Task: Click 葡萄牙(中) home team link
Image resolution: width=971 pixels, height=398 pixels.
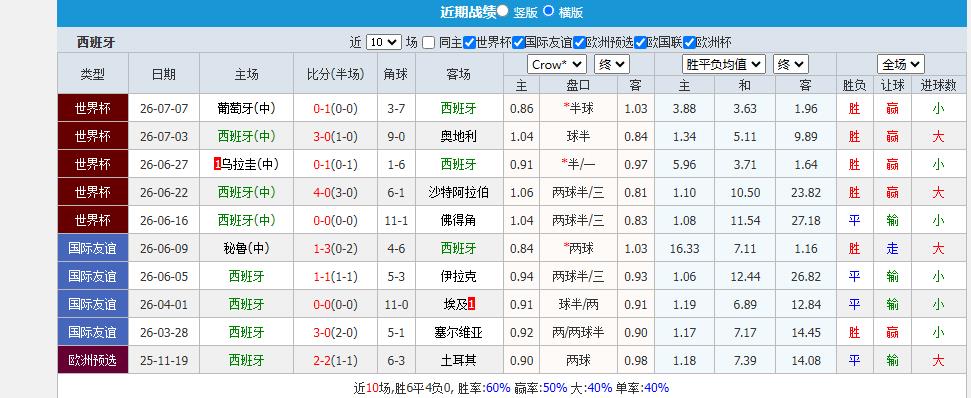Action: pos(246,108)
